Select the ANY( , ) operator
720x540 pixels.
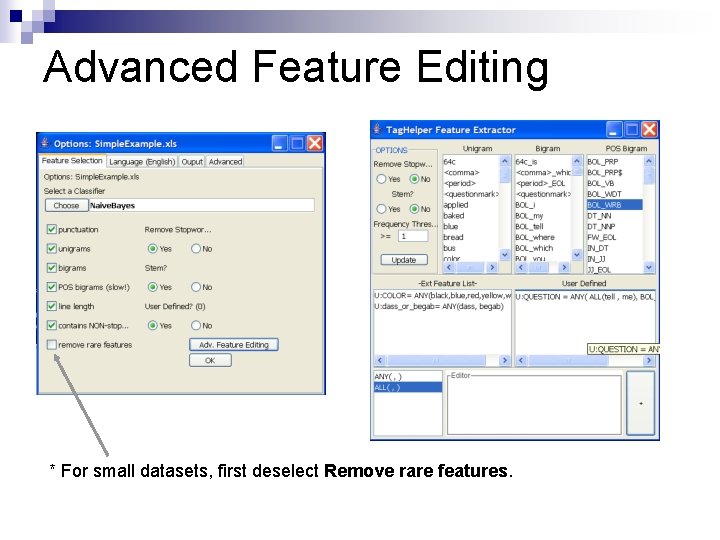408,377
